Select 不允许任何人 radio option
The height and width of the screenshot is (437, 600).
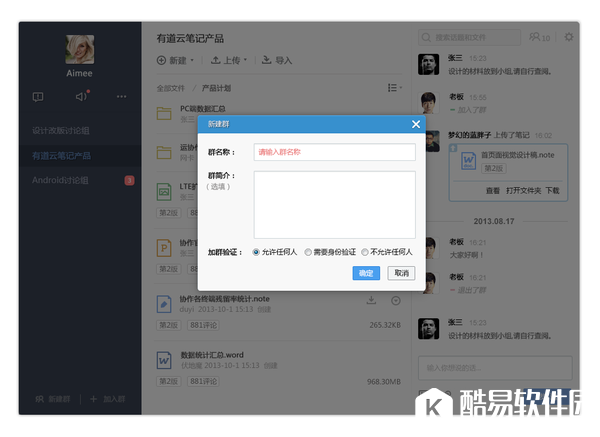[x=387, y=252]
